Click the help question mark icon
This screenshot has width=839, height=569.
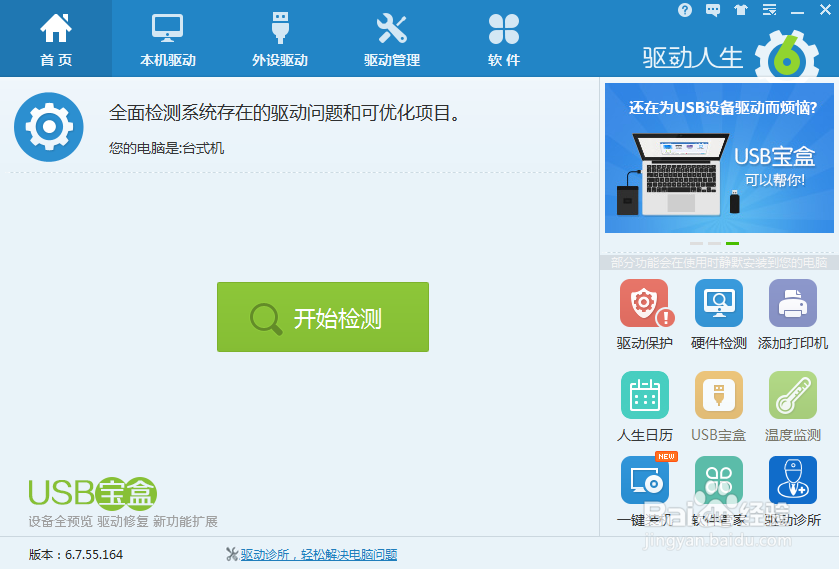[685, 10]
